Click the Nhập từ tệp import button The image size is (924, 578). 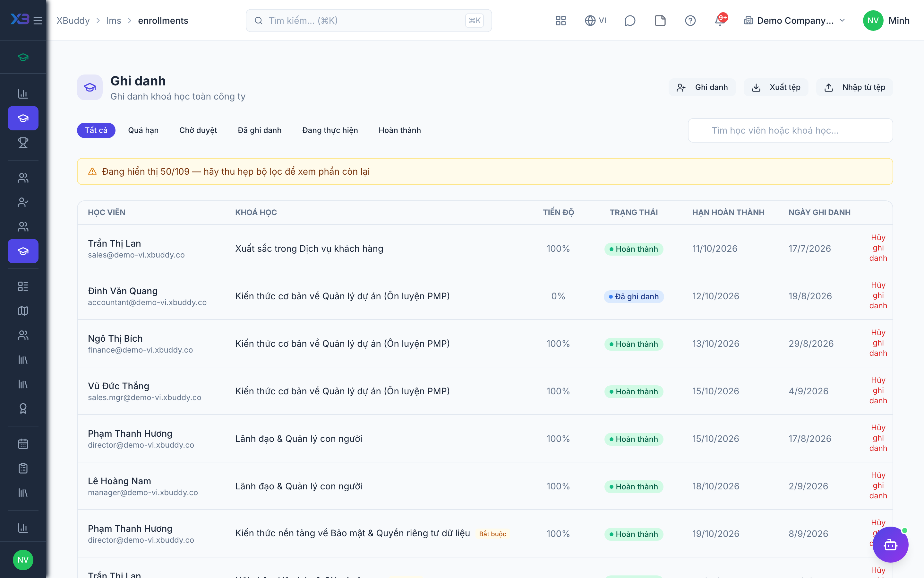(x=854, y=88)
